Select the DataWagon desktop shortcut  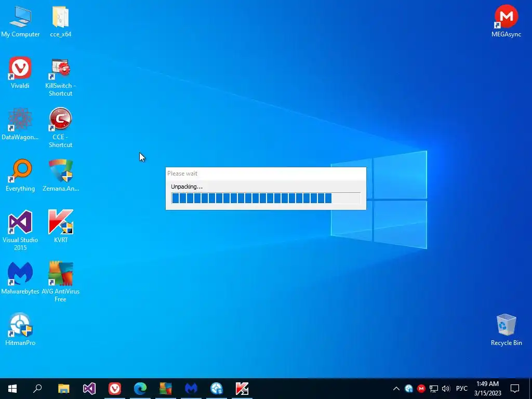(x=20, y=124)
